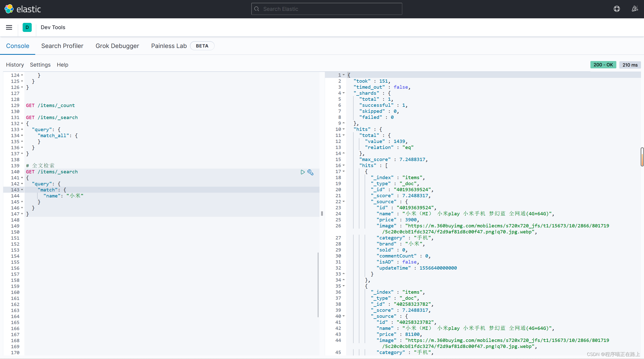
Task: Switch to the Search Profiler tab
Action: coord(62,46)
